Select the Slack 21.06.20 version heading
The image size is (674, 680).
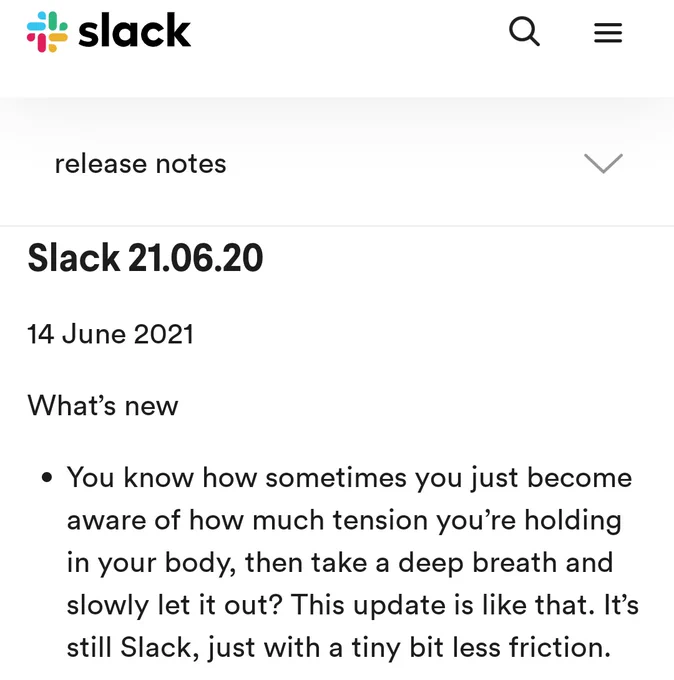(x=145, y=258)
